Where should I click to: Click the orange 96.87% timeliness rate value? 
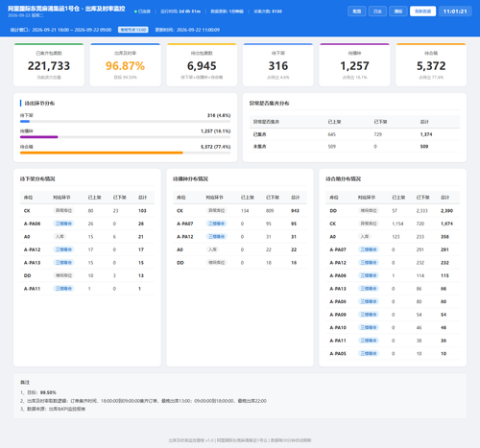pyautogui.click(x=125, y=66)
